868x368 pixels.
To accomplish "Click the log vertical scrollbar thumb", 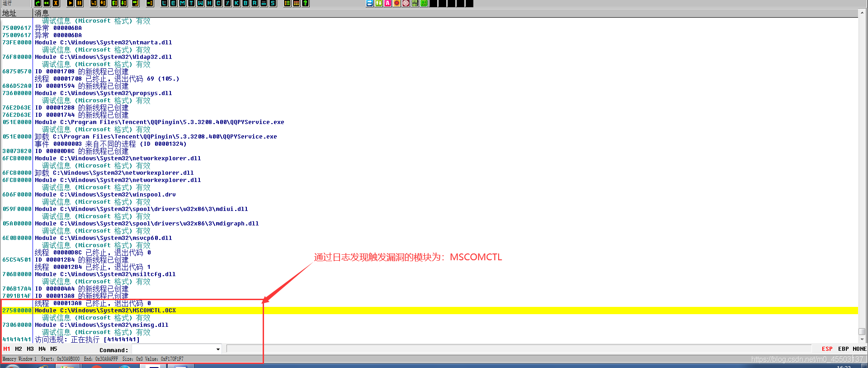I will (862, 331).
